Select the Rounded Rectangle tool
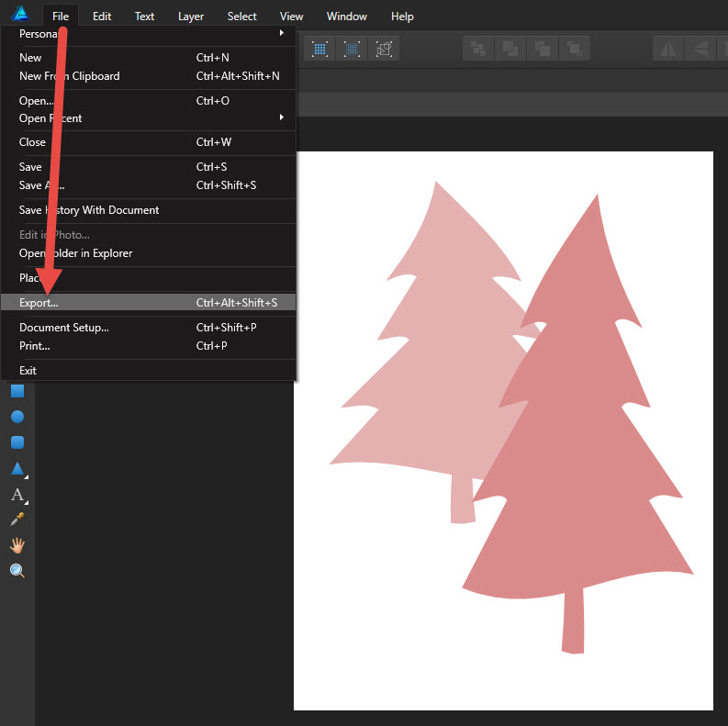 pos(17,442)
